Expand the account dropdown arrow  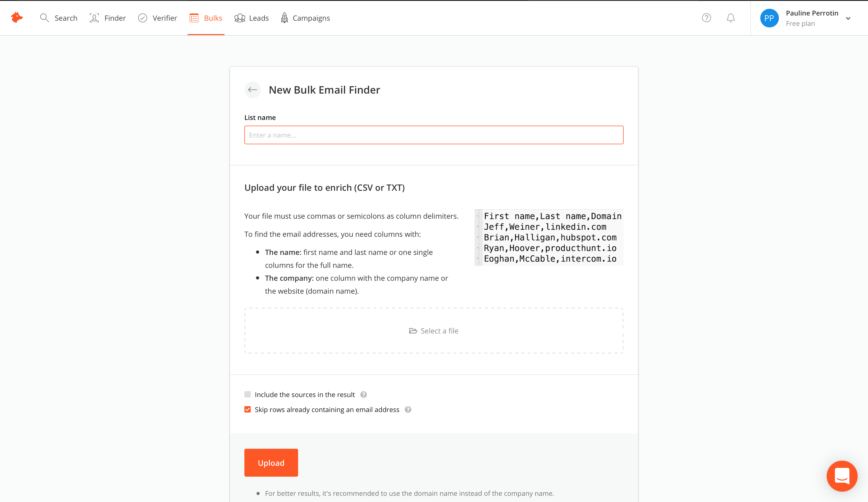pos(848,19)
